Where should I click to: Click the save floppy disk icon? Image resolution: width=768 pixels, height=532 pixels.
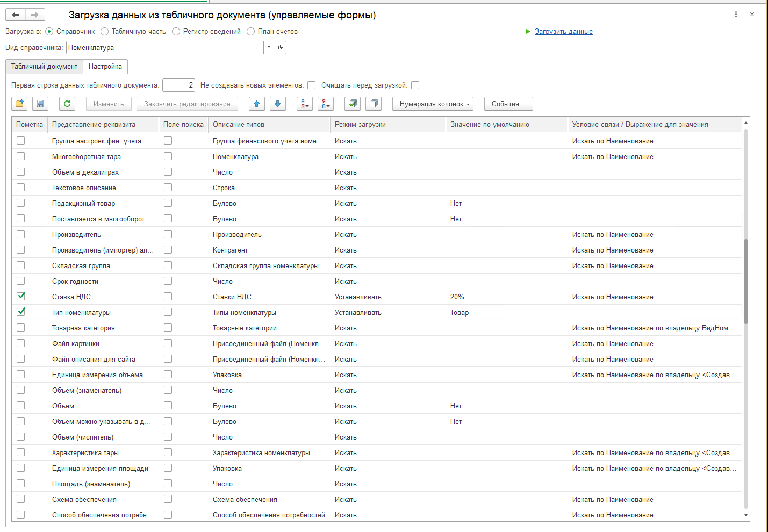point(40,104)
